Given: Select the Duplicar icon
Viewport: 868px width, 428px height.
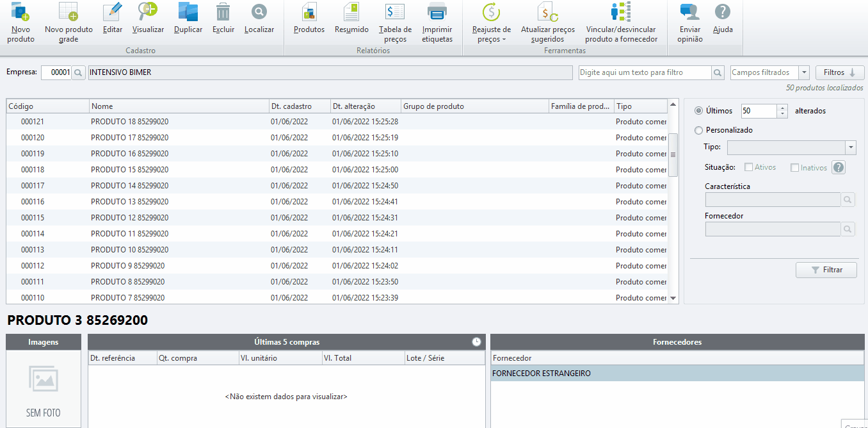Looking at the screenshot, I should (x=188, y=12).
